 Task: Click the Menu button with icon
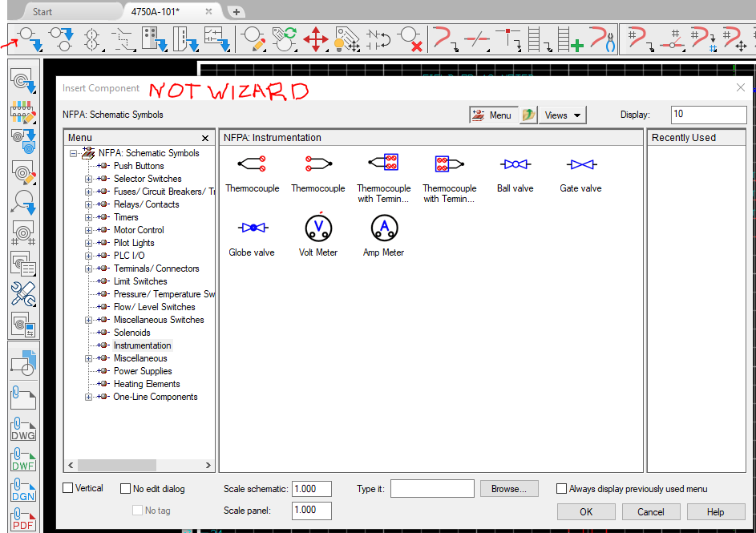(493, 115)
